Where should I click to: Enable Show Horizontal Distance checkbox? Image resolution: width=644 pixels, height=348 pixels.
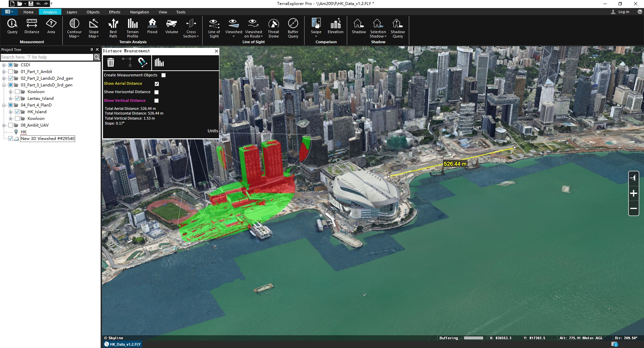tap(156, 92)
